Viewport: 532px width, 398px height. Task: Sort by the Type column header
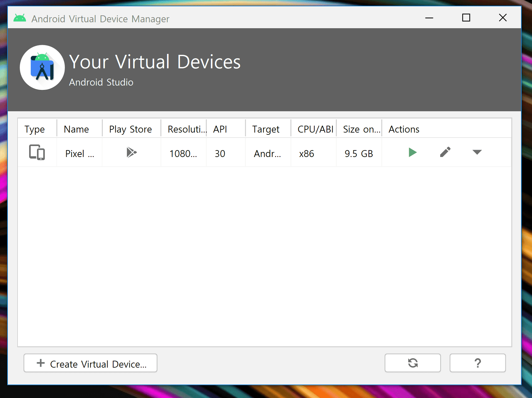[x=37, y=129]
